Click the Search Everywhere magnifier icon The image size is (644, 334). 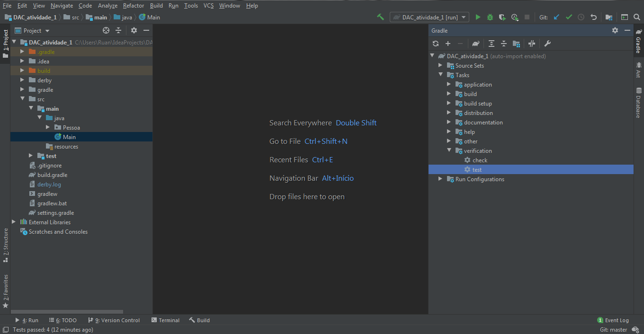637,17
